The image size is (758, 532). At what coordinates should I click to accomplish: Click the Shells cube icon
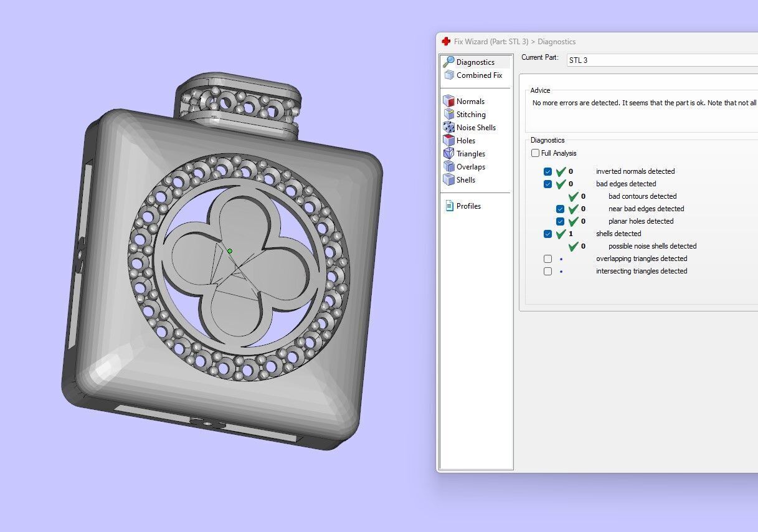click(x=448, y=179)
